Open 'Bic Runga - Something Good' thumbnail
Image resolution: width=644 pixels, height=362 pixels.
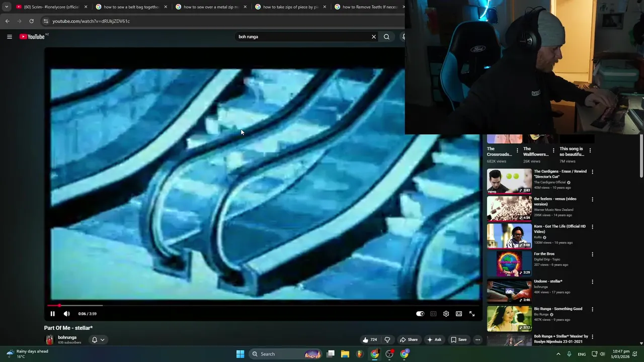coord(509,318)
